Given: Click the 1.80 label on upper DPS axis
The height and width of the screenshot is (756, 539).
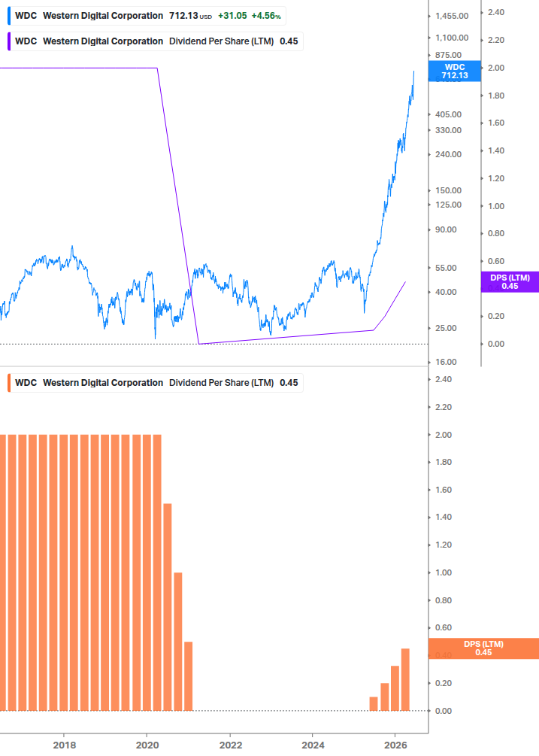Looking at the screenshot, I should [496, 96].
